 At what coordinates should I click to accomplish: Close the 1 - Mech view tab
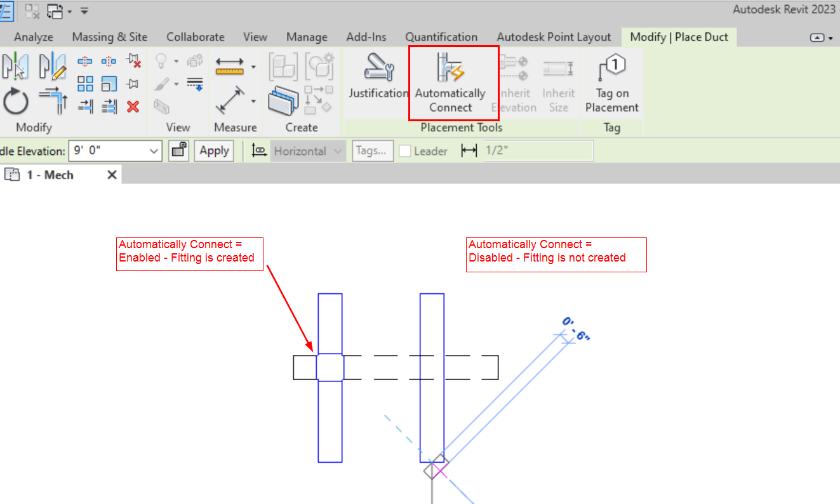coord(112,175)
